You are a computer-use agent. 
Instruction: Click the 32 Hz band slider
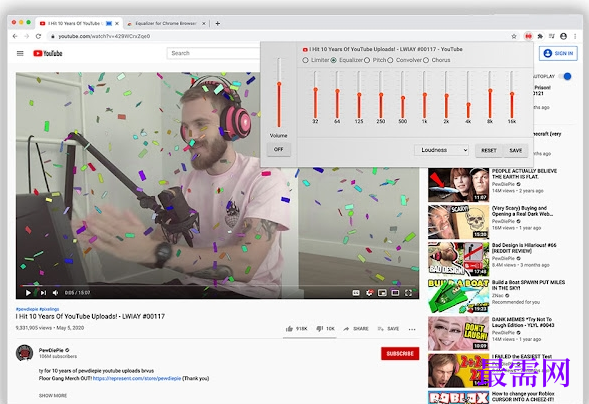316,94
